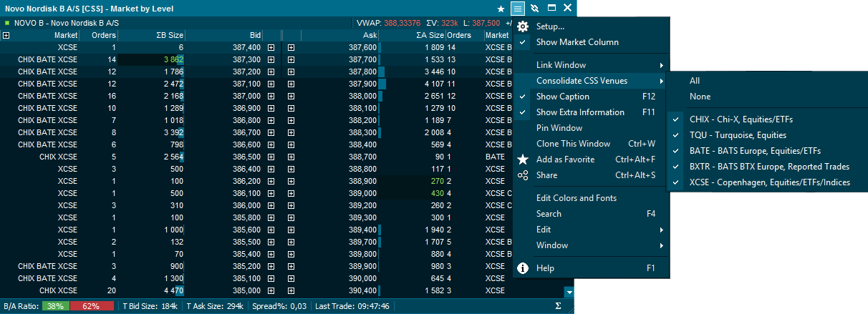
Task: Click the Add as Favorite star icon
Action: coord(523,160)
